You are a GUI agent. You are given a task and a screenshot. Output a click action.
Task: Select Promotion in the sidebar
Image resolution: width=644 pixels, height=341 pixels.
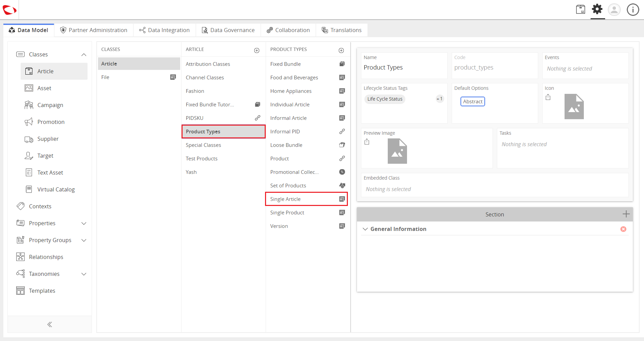(54, 122)
